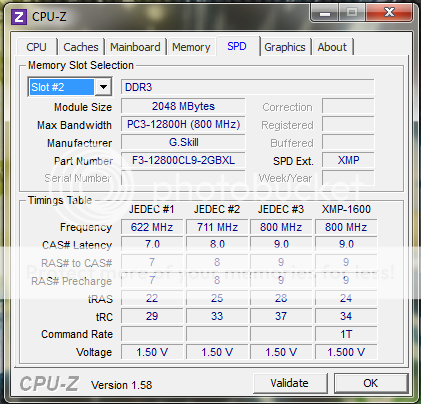
Task: Open the Graphics tab
Action: pos(285,47)
